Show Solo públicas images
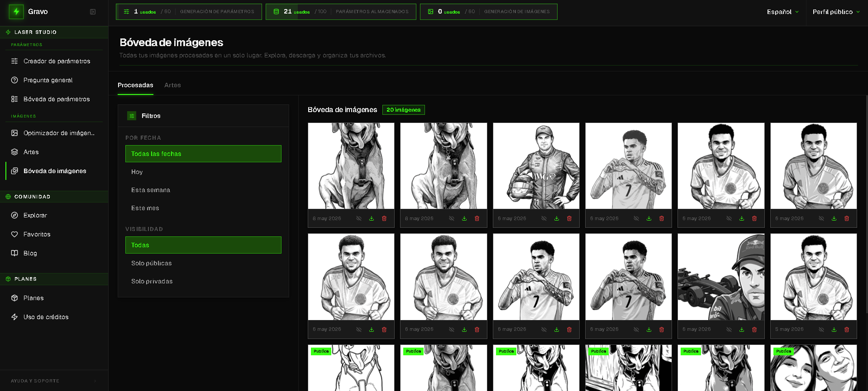868x391 pixels. tap(203, 263)
